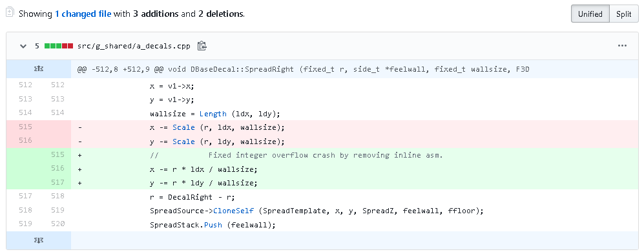
Task: Collapse the a_decals.cpp file diff chevron
Action: click(23, 46)
